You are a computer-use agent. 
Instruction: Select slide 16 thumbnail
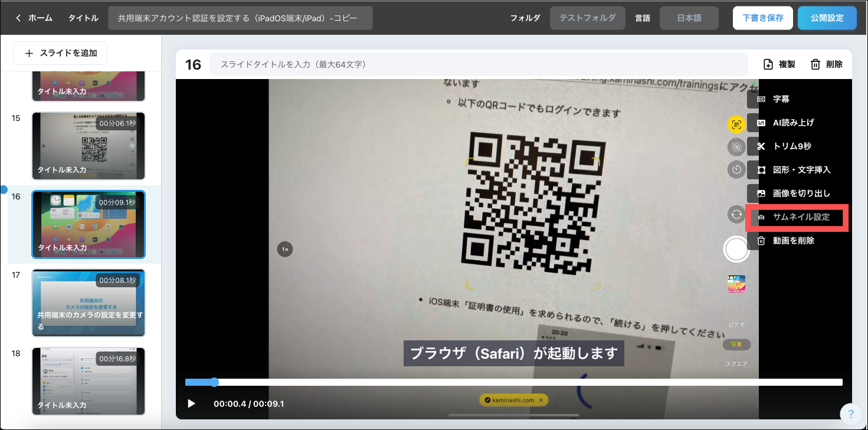(x=89, y=224)
